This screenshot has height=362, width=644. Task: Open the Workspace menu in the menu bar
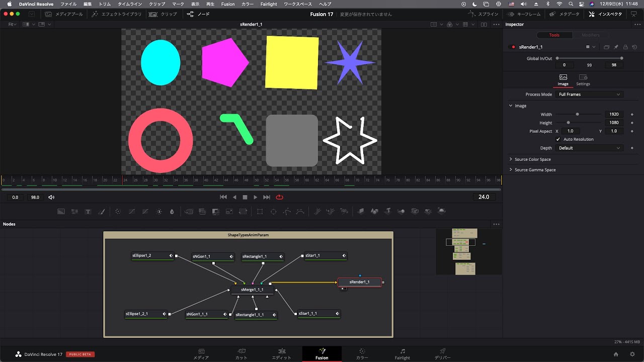(x=298, y=4)
